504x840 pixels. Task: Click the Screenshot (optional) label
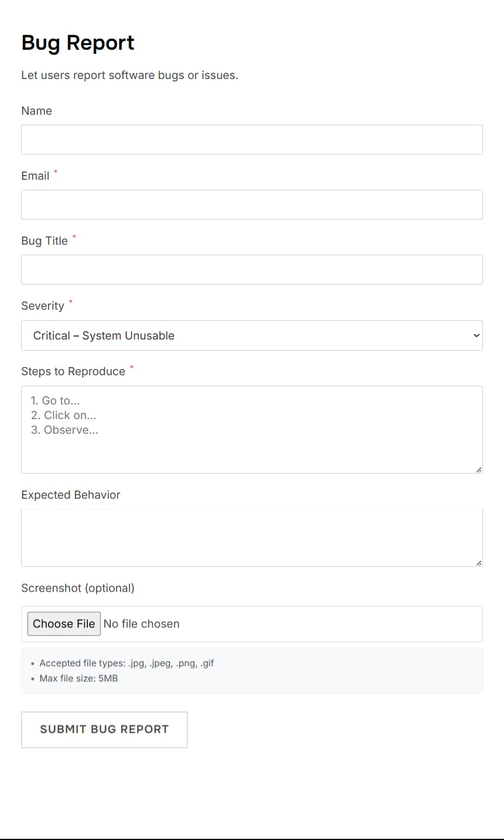click(78, 588)
